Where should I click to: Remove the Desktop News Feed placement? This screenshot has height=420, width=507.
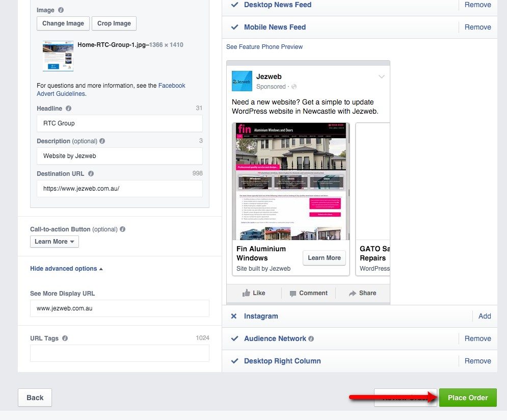tap(477, 5)
